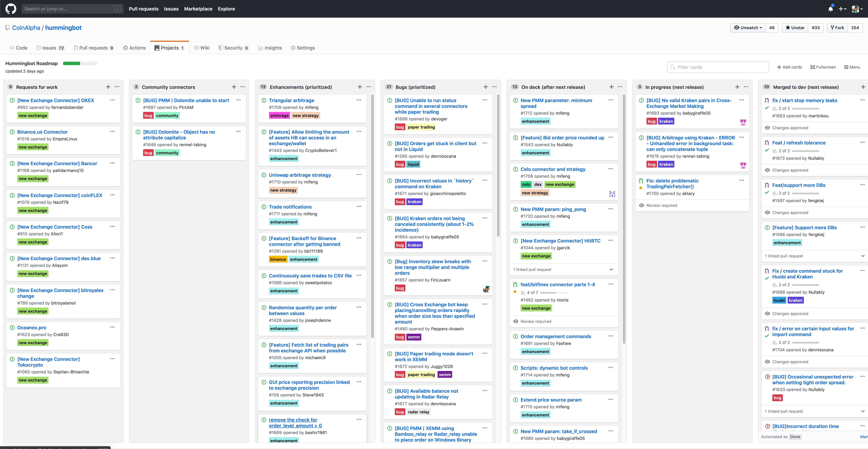Open Bugs (prioritized) column menu
The image size is (868, 449).
coord(494,87)
